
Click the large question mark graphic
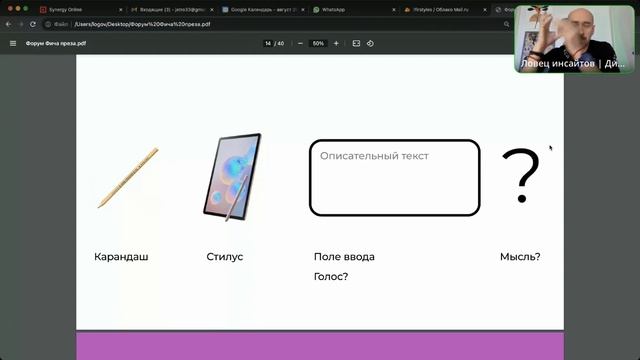pyautogui.click(x=521, y=176)
